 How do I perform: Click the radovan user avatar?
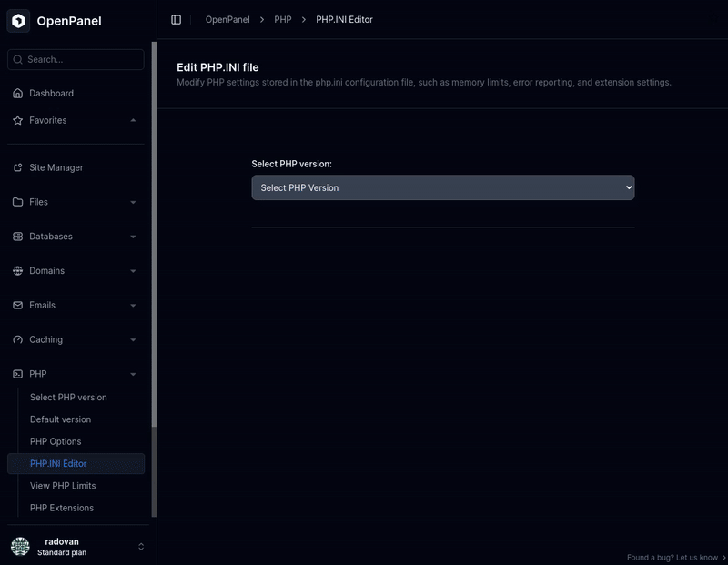click(20, 547)
